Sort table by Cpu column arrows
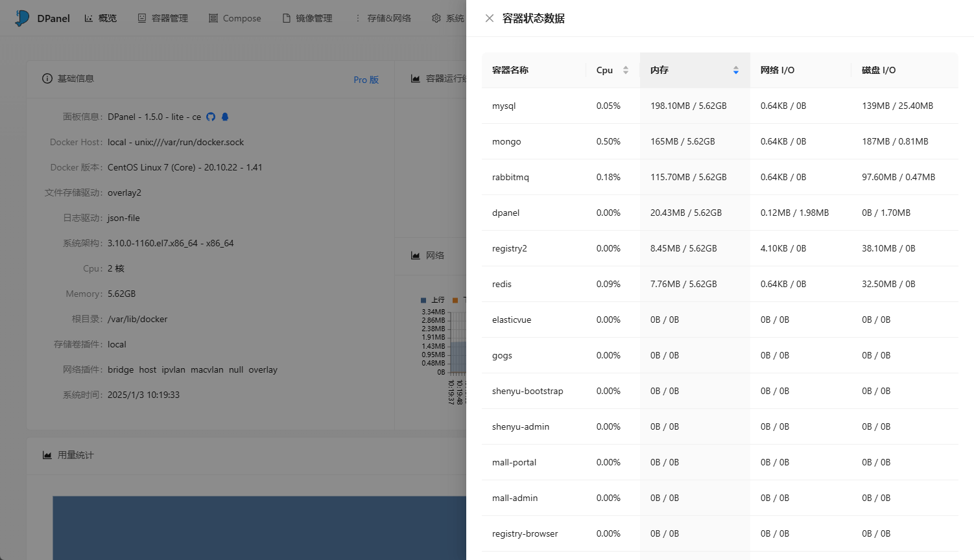This screenshot has width=974, height=560. 626,70
